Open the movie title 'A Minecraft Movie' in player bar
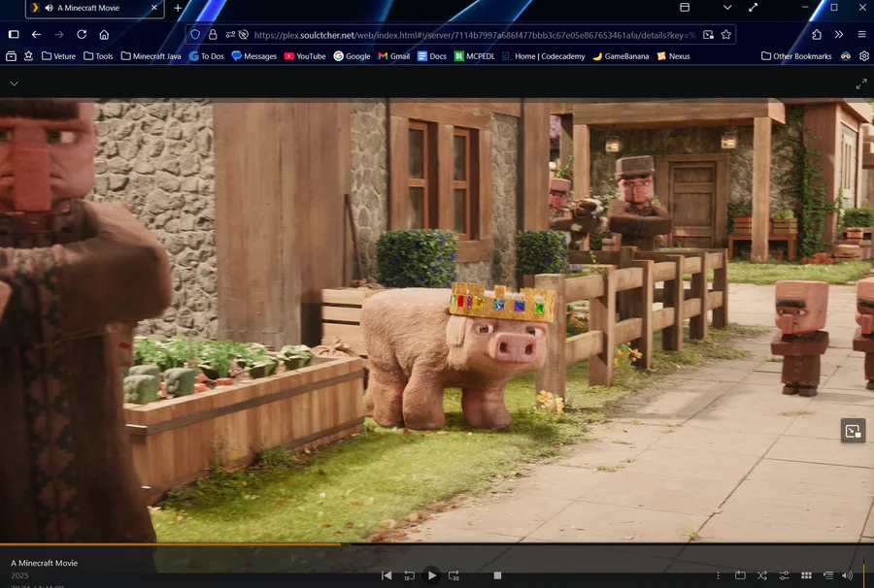The height and width of the screenshot is (588, 874). coord(44,563)
